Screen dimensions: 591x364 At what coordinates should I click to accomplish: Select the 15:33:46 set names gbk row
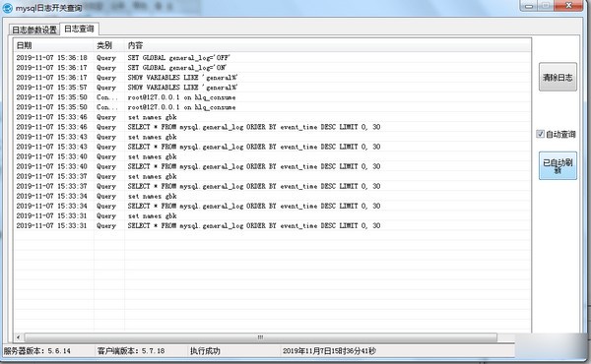pyautogui.click(x=272, y=117)
